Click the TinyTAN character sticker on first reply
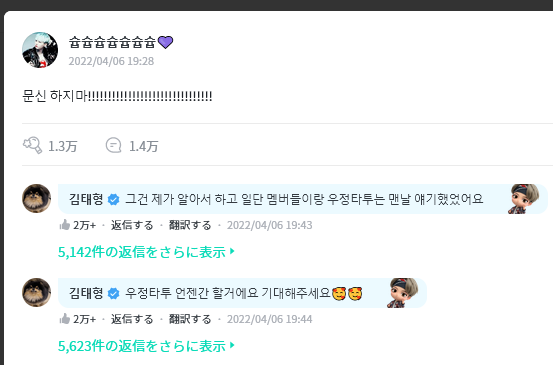 click(523, 199)
